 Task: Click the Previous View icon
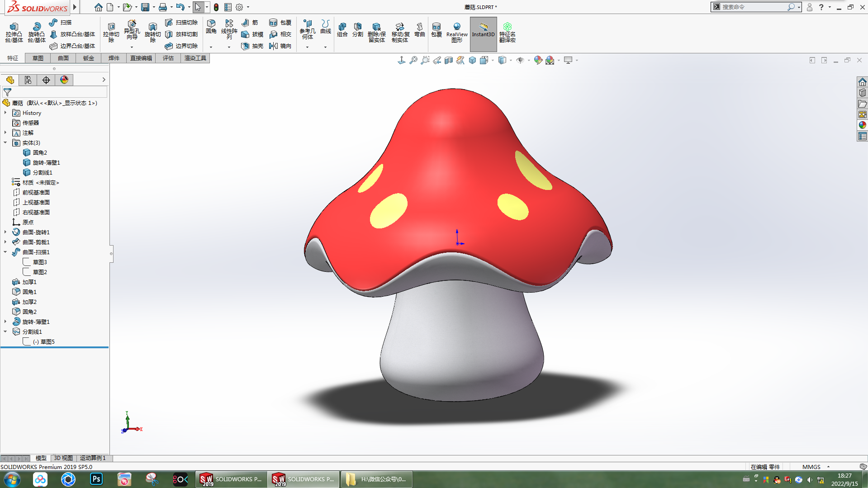[x=437, y=60]
